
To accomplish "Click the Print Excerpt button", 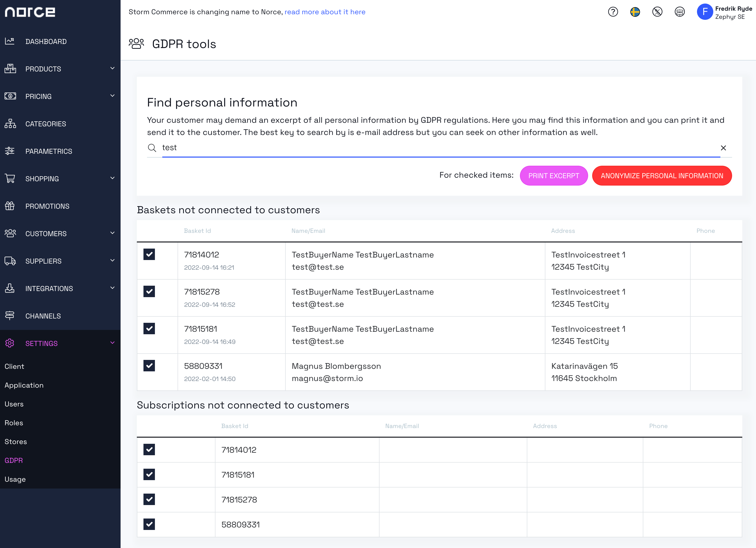I will pos(554,176).
